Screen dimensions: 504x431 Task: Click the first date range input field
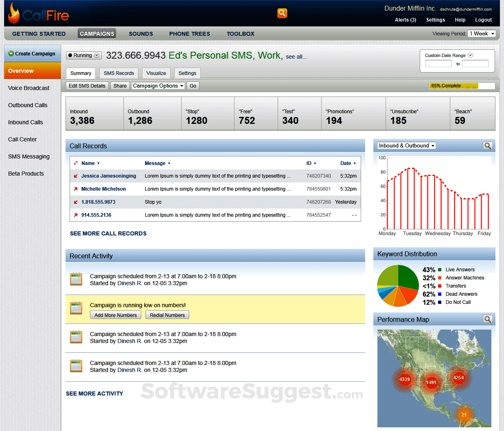coord(438,64)
